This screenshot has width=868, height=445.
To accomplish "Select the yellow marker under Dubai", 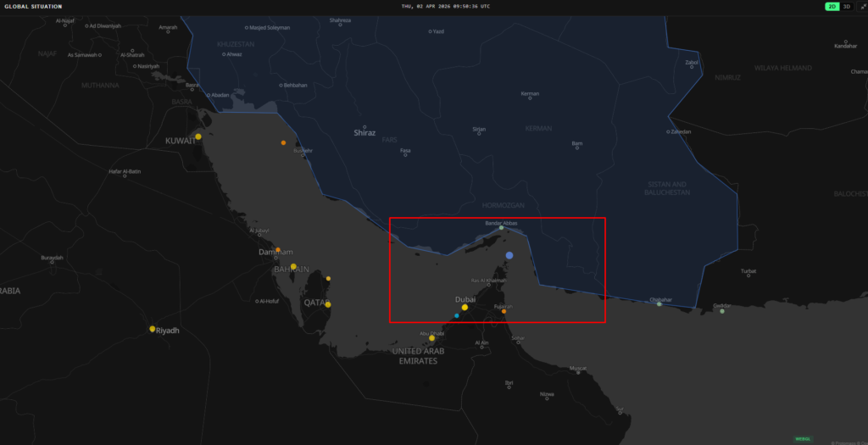I will [x=465, y=307].
